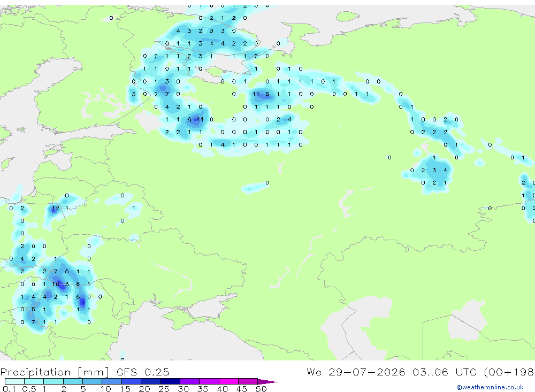Click the "Precipitation [mm]" title text
The height and width of the screenshot is (392, 535).
(x=55, y=372)
